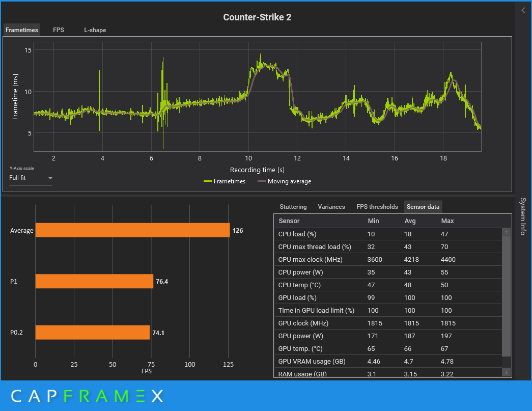
Task: Select the GPU temp. (°C) row
Action: pos(388,348)
